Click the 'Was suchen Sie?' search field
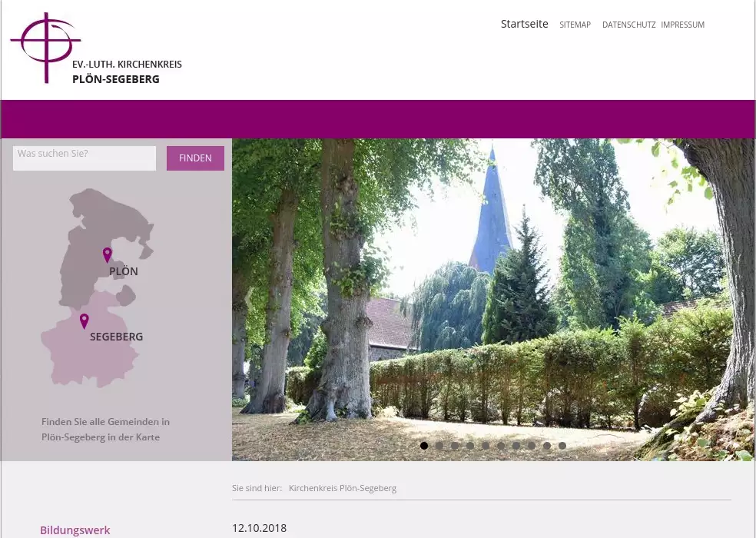 coord(85,158)
